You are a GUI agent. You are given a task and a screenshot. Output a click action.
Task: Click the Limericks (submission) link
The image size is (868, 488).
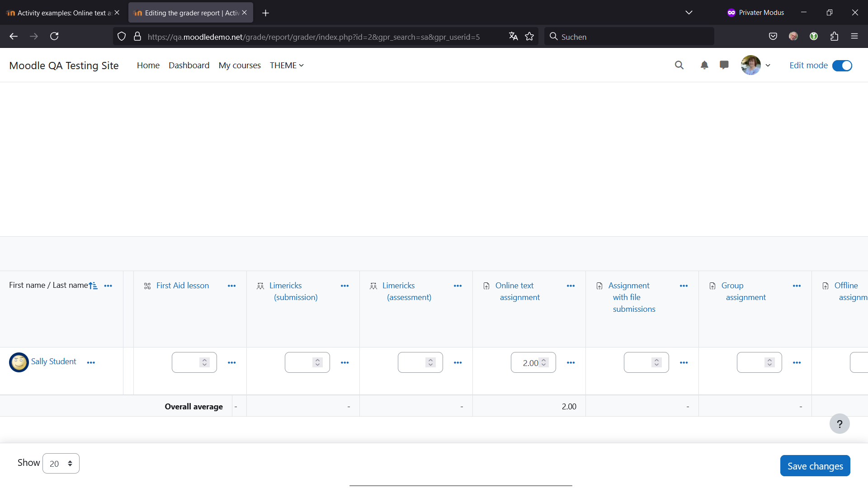tap(293, 291)
